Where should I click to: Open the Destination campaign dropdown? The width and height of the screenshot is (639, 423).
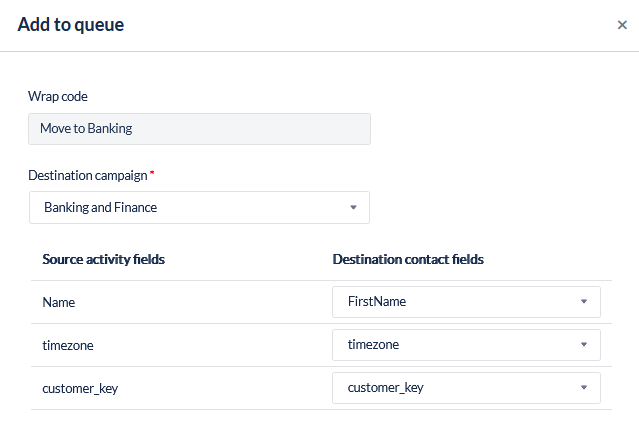click(199, 208)
